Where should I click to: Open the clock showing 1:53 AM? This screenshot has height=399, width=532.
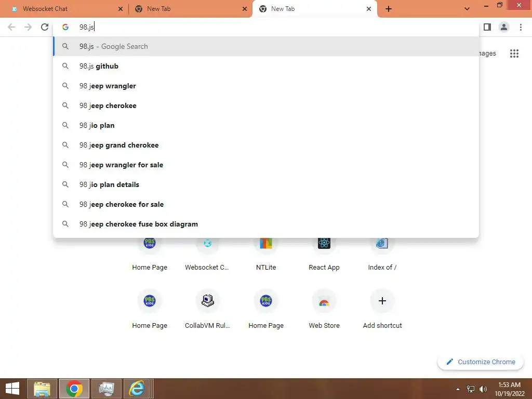click(x=509, y=389)
